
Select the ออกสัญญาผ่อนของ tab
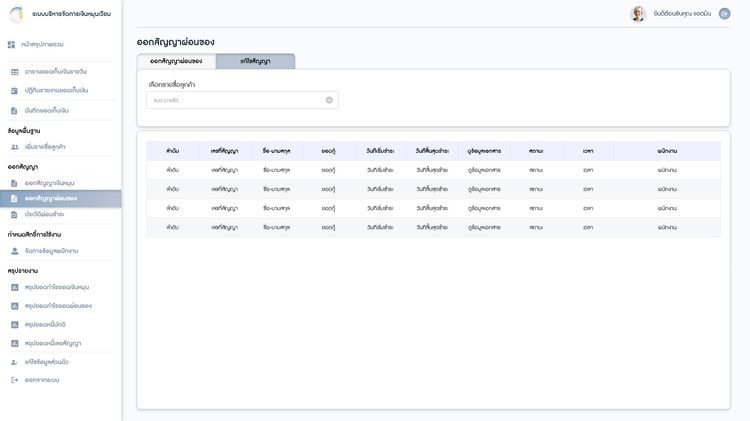coord(176,61)
